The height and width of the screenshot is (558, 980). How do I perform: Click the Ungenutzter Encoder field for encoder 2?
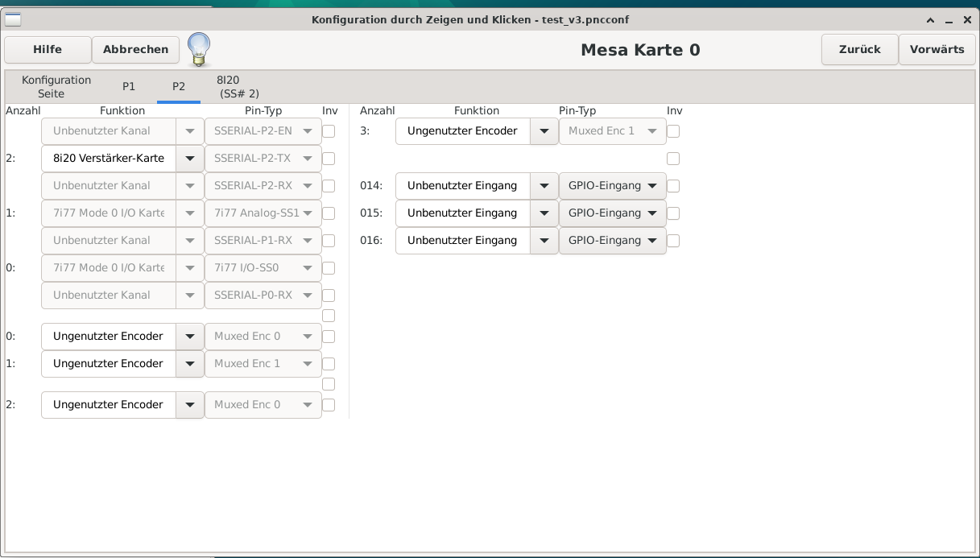[x=108, y=405]
